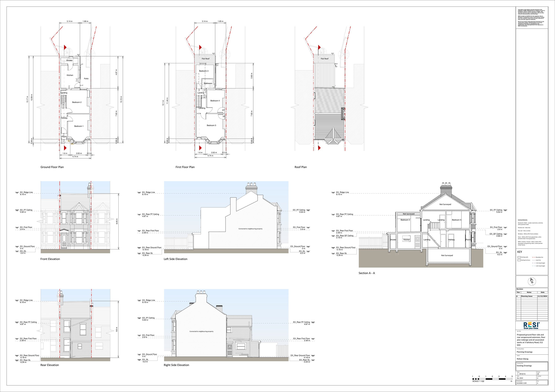Click the red Boundary line symbol in key
The width and height of the screenshot is (555, 392).
click(x=534, y=257)
